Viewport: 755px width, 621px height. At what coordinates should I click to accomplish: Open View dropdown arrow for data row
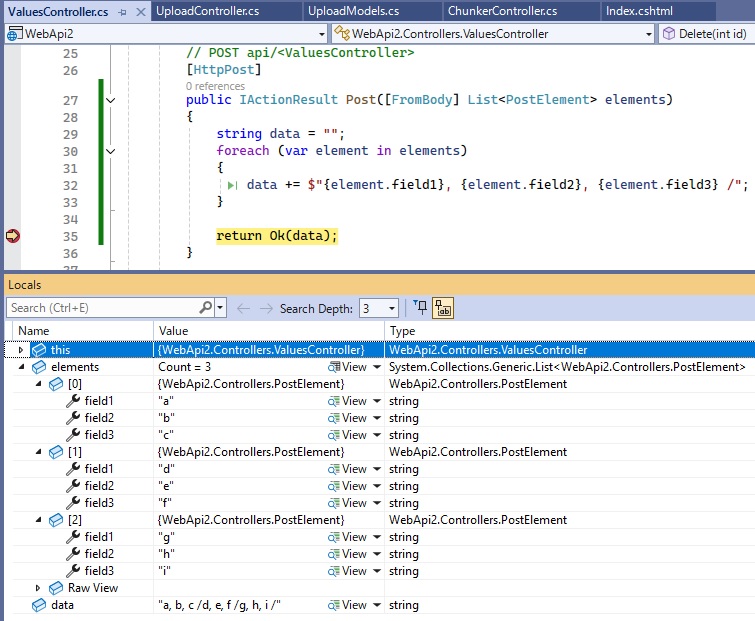(x=377, y=605)
